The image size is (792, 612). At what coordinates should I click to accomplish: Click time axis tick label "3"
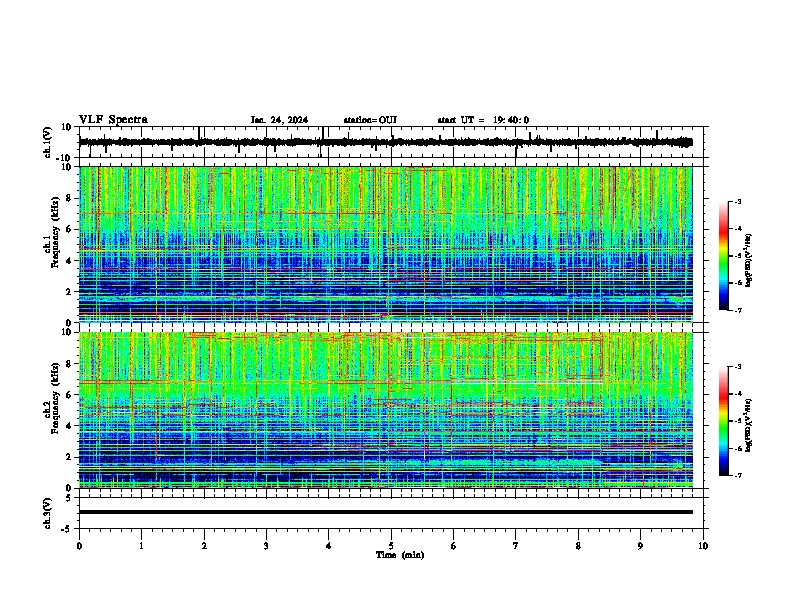[x=266, y=546]
